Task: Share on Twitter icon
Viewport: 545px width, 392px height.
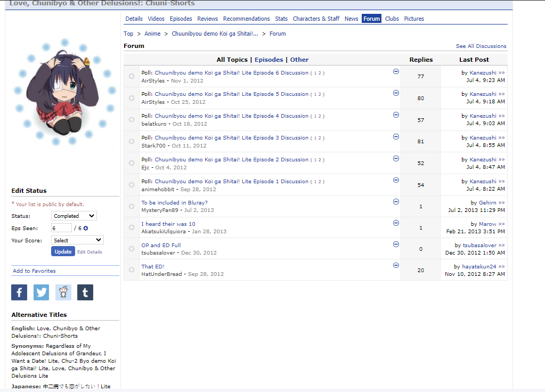Action: pos(41,292)
